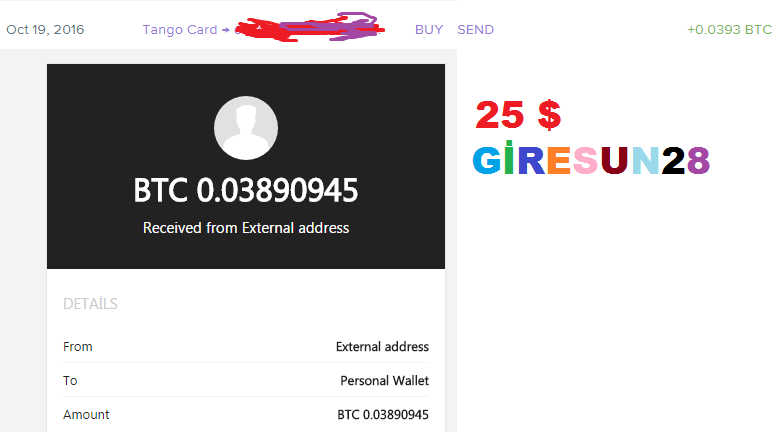
Task: Click Received from External address text
Action: pos(246,228)
